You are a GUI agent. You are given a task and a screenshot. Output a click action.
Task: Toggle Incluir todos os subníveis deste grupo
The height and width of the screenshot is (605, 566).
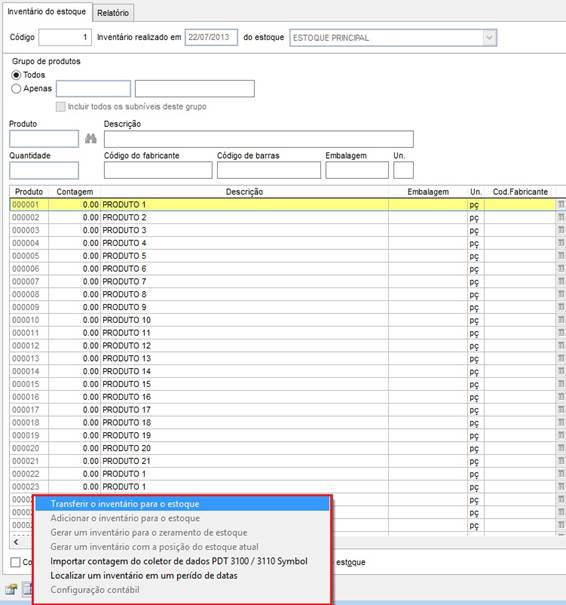click(61, 107)
